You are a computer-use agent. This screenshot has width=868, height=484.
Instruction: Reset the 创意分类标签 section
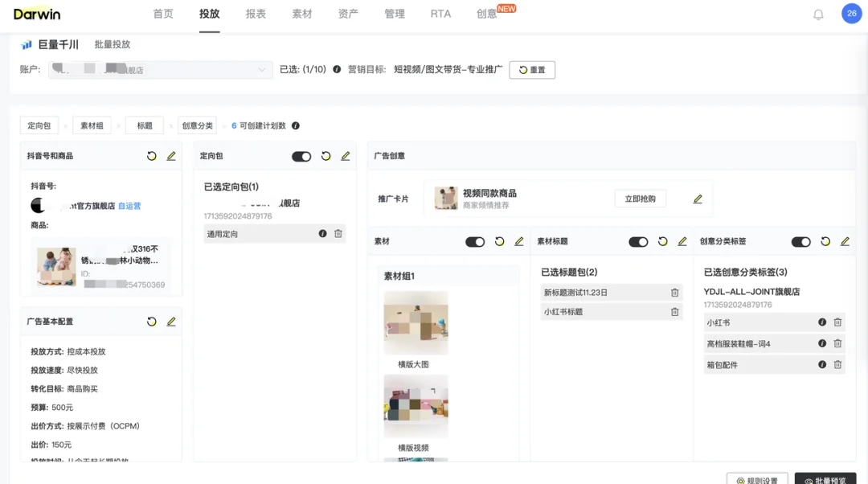825,241
